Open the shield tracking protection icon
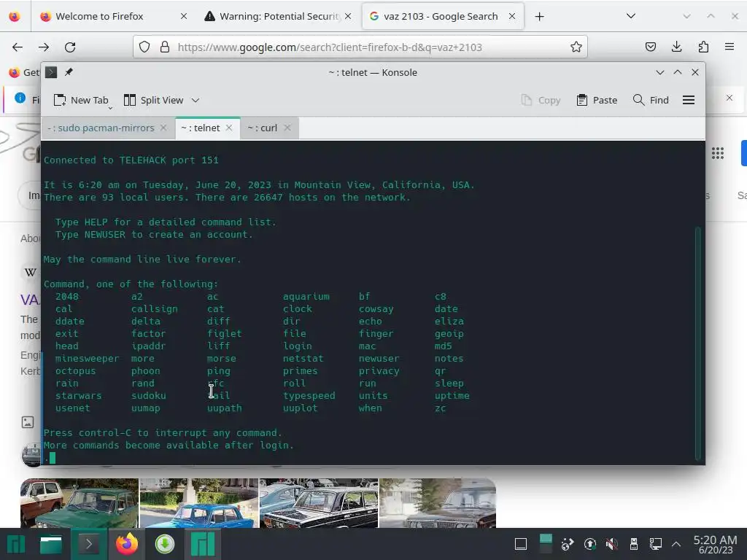747x560 pixels. (x=144, y=47)
